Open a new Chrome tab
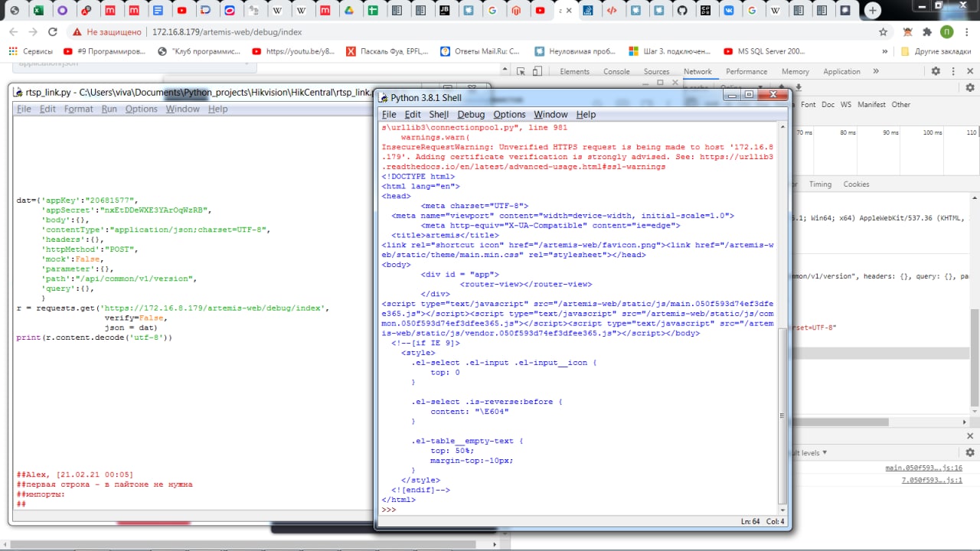Viewport: 980px width, 551px height. (872, 11)
